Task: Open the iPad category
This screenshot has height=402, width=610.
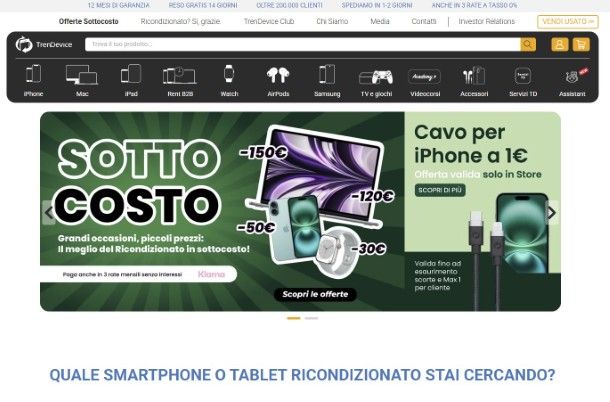Action: click(x=131, y=81)
